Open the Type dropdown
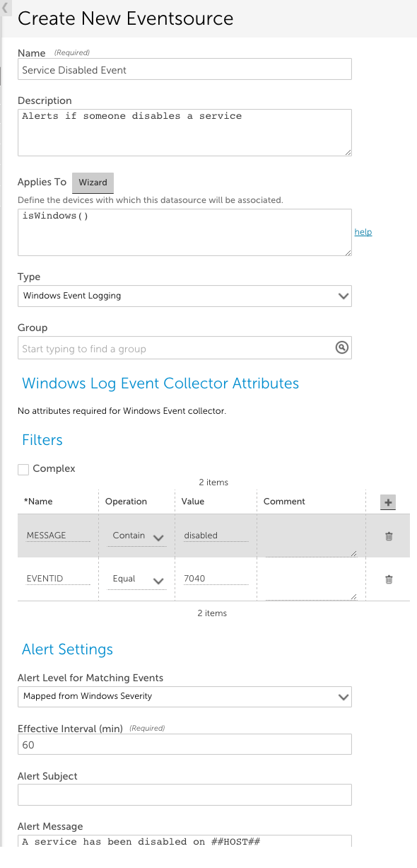The height and width of the screenshot is (868, 417). pos(184,296)
